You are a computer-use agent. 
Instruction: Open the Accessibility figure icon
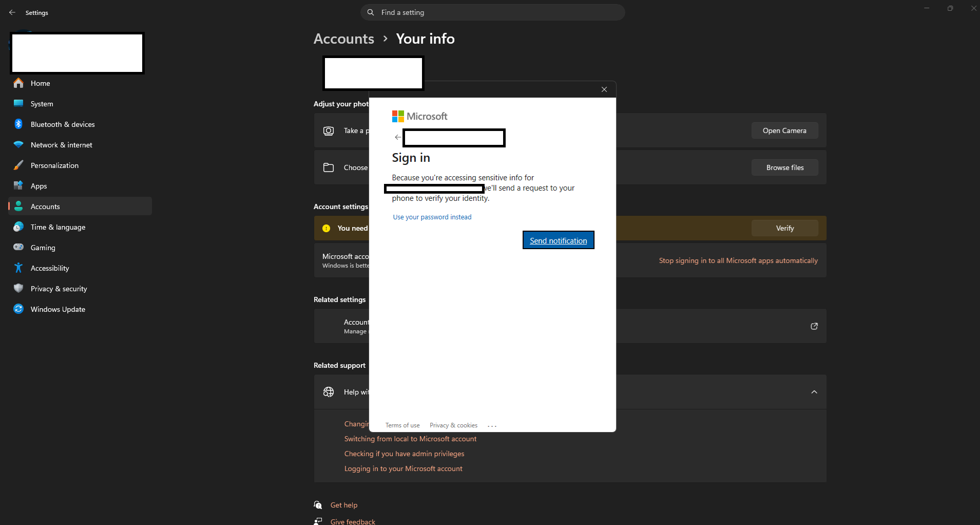[18, 268]
